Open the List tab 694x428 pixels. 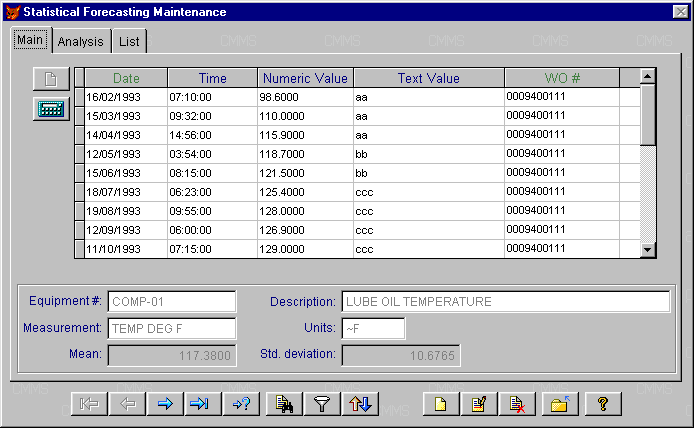(x=129, y=42)
